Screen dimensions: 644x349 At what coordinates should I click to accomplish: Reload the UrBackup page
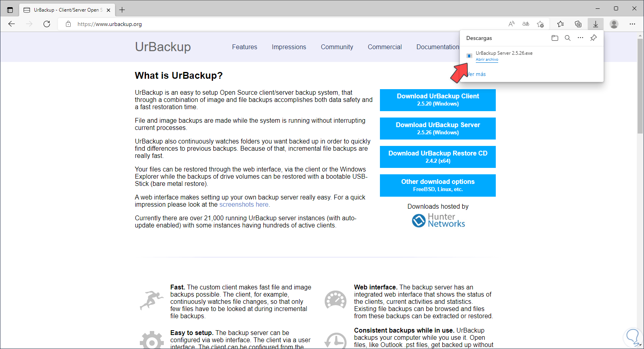(47, 24)
